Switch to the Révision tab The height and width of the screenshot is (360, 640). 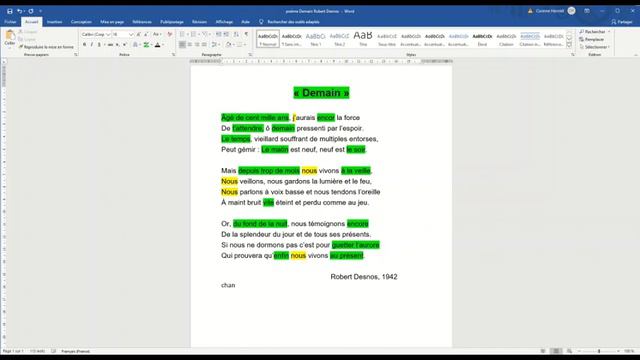[199, 22]
